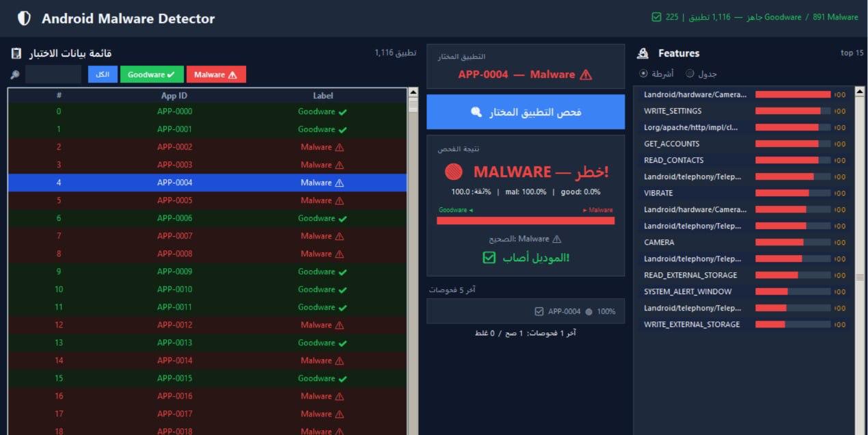Click the green check box icon in model-correct message

pyautogui.click(x=489, y=258)
